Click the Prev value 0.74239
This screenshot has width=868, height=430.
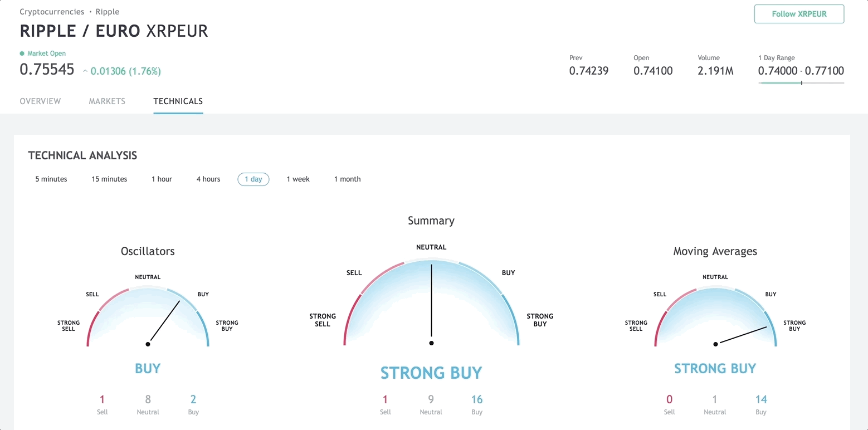pos(589,71)
